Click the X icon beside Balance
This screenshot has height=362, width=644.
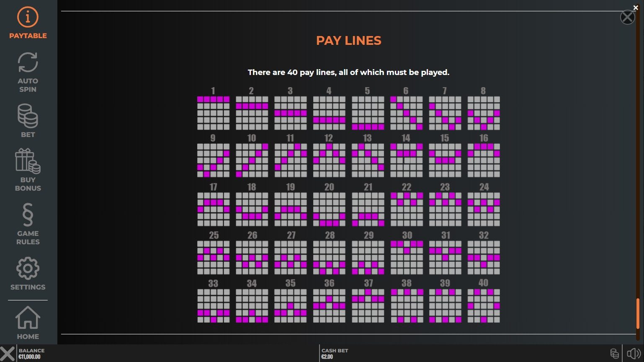tap(7, 353)
